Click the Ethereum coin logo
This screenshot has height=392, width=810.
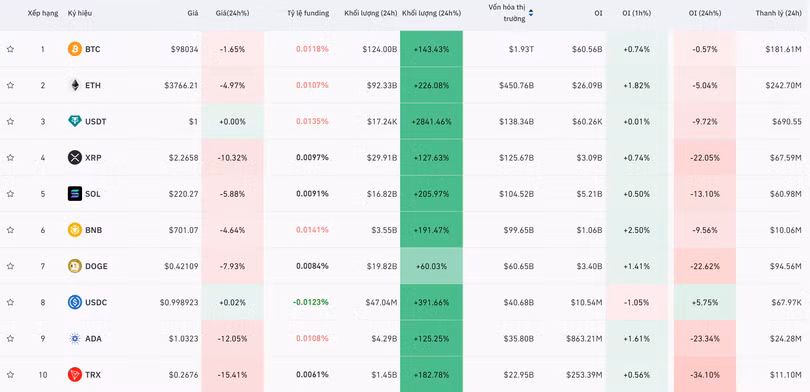[75, 85]
